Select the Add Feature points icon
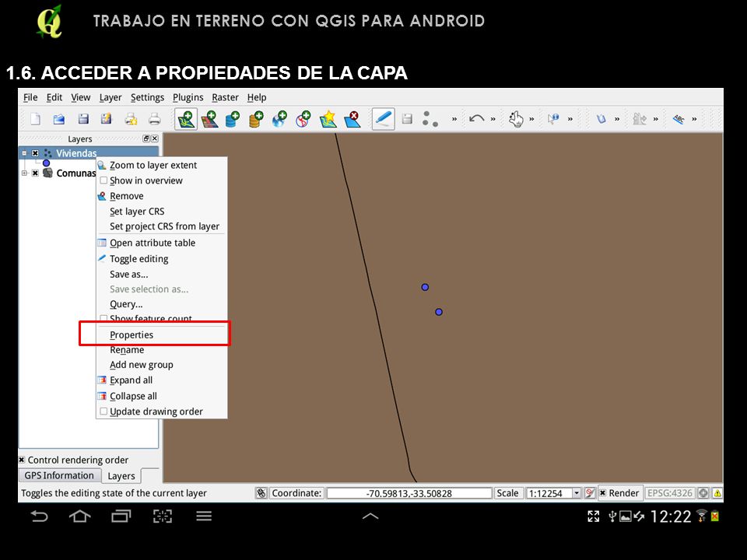 (430, 118)
